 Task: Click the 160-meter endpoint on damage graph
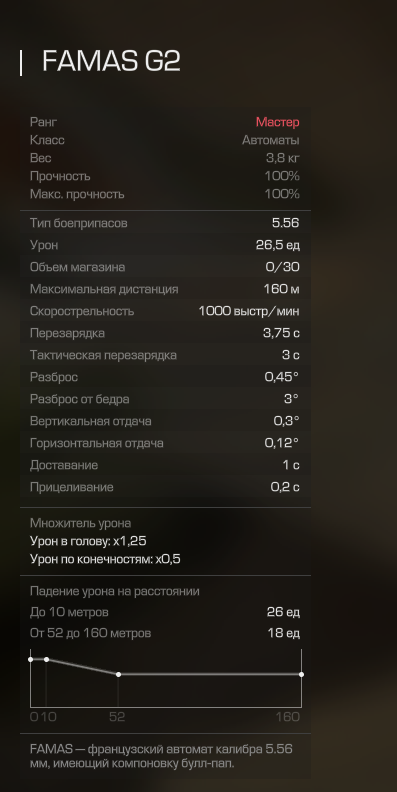302,674
